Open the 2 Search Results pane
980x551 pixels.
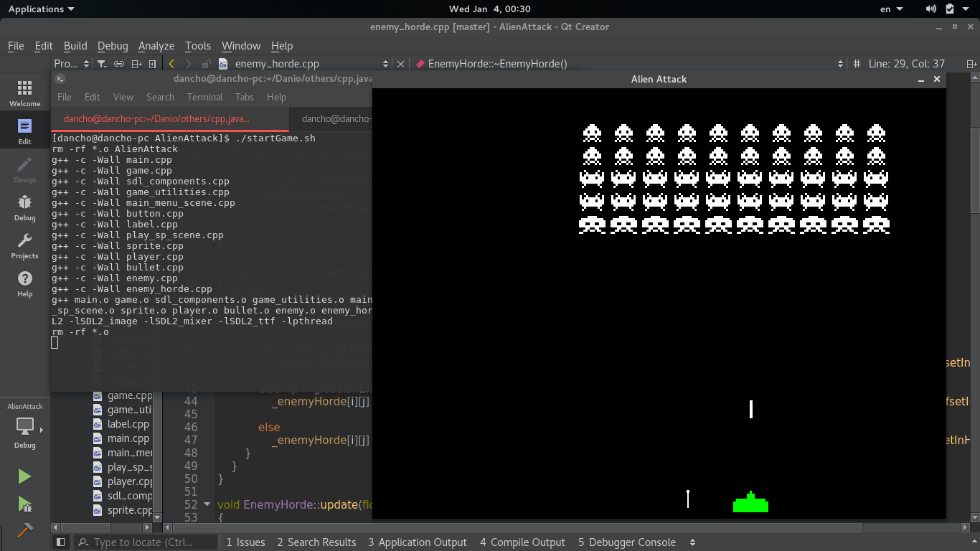pos(316,542)
